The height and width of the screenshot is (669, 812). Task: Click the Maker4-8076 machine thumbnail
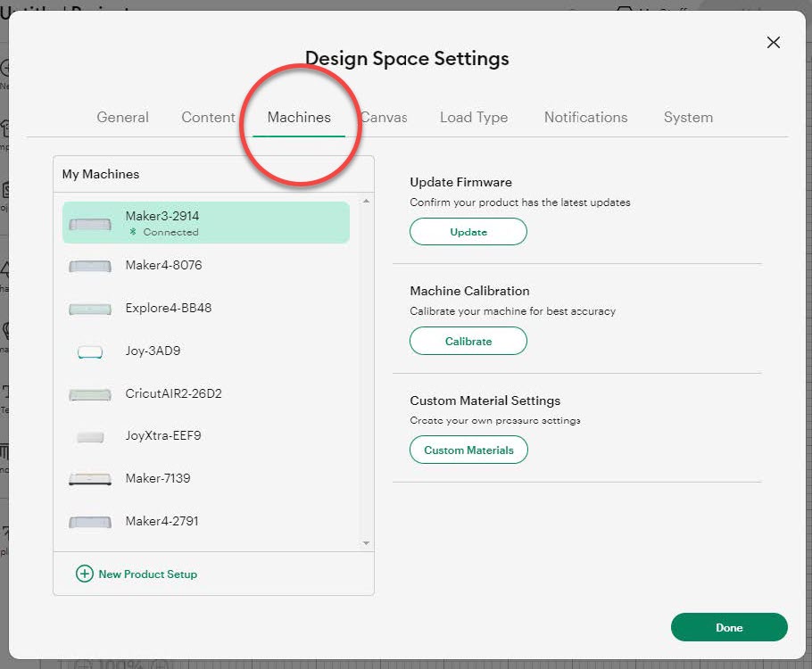90,266
